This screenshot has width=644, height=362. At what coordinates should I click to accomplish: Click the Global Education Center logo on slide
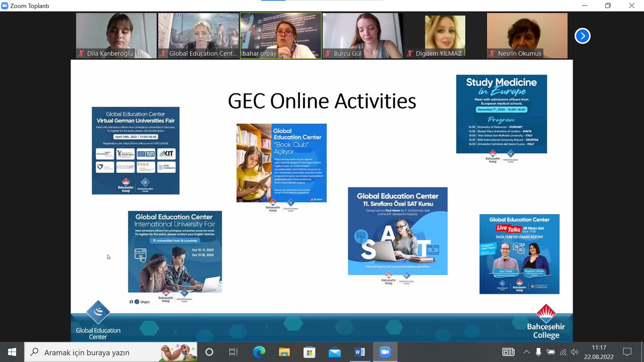[98, 321]
